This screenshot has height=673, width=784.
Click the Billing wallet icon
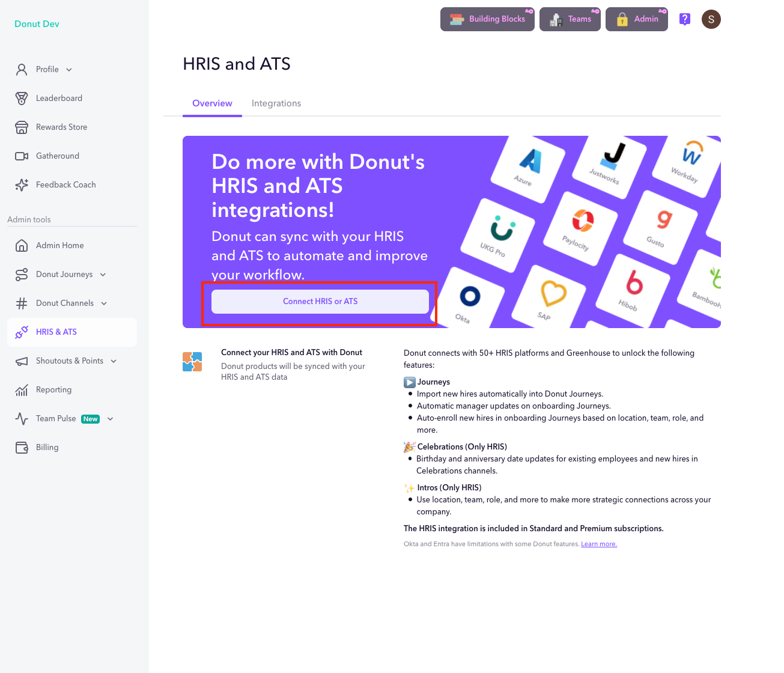22,448
